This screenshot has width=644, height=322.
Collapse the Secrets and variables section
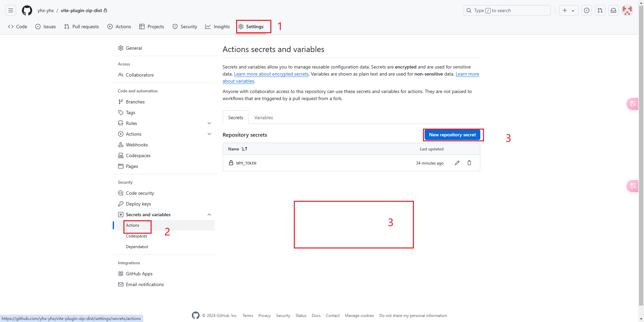pos(209,215)
